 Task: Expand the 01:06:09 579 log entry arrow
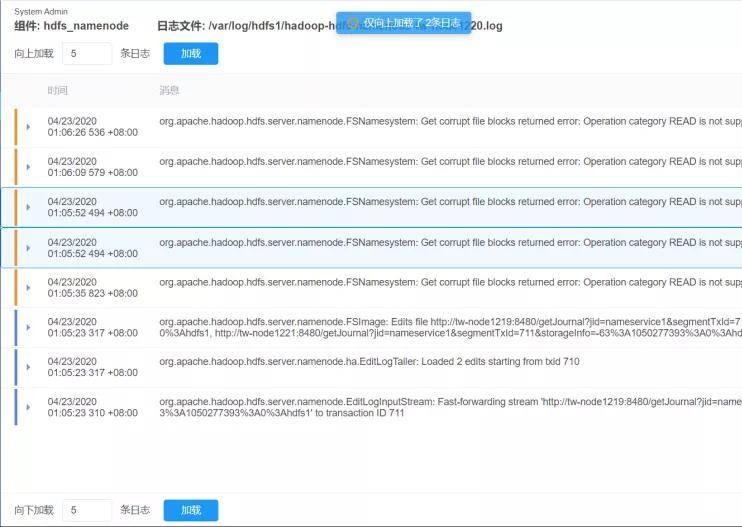click(28, 167)
